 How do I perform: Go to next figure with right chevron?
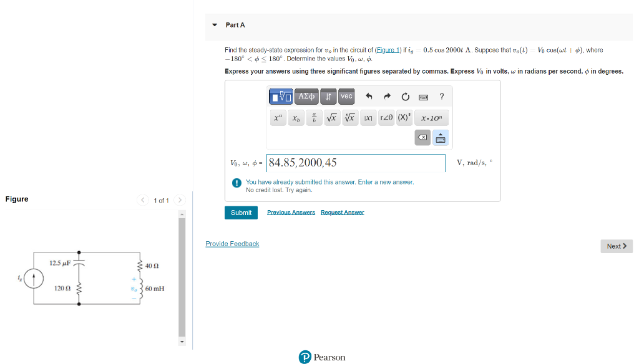tap(180, 200)
